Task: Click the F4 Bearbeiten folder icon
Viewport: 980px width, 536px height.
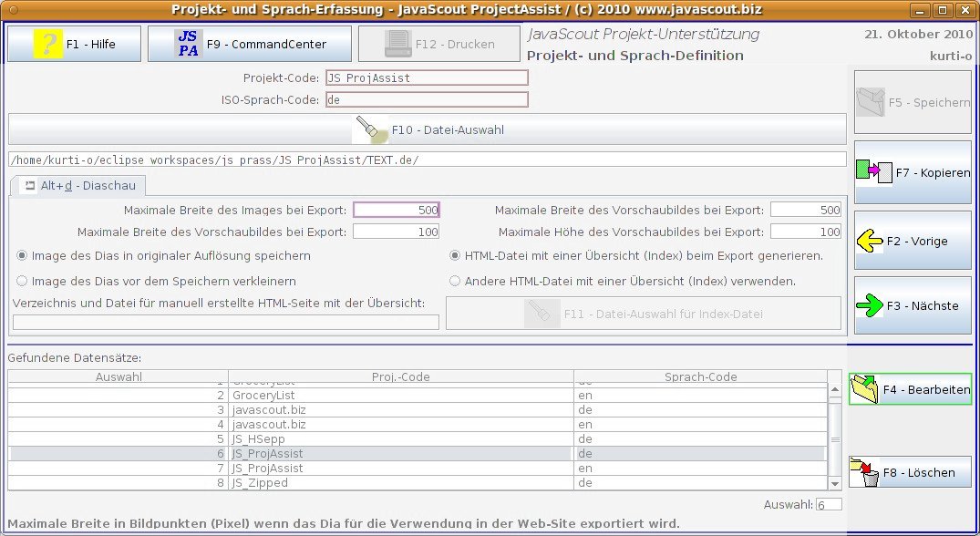Action: coord(863,389)
